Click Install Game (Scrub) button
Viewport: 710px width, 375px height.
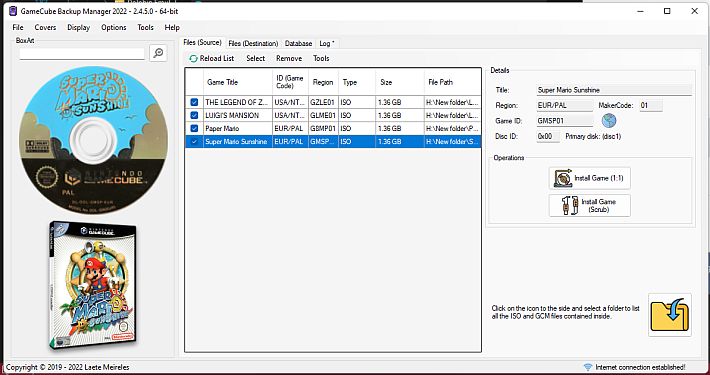[590, 206]
